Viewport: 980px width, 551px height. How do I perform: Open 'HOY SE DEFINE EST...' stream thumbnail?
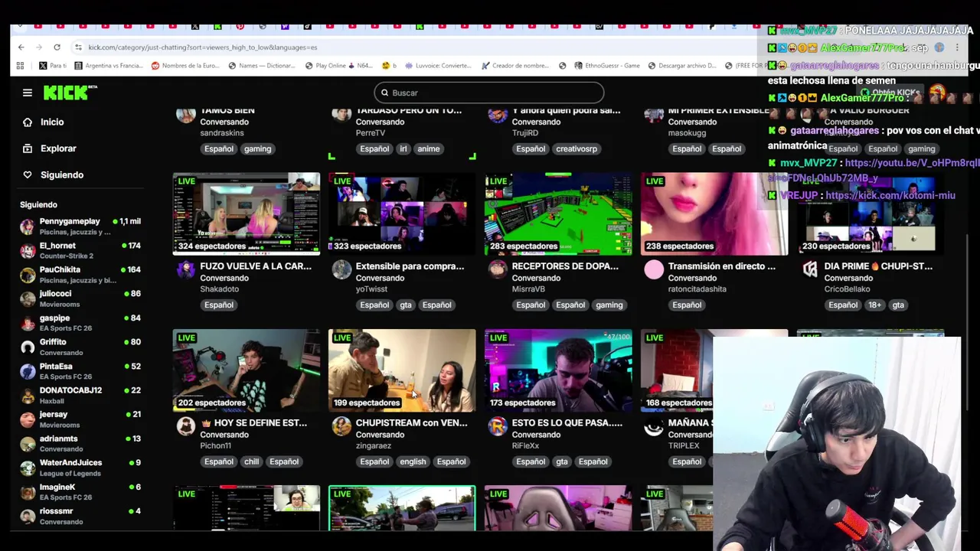click(x=247, y=370)
